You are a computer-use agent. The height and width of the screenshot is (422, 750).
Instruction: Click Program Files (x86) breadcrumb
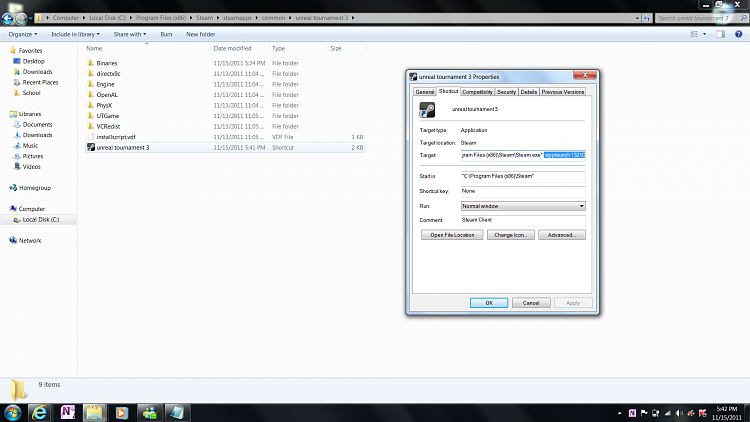coord(161,18)
